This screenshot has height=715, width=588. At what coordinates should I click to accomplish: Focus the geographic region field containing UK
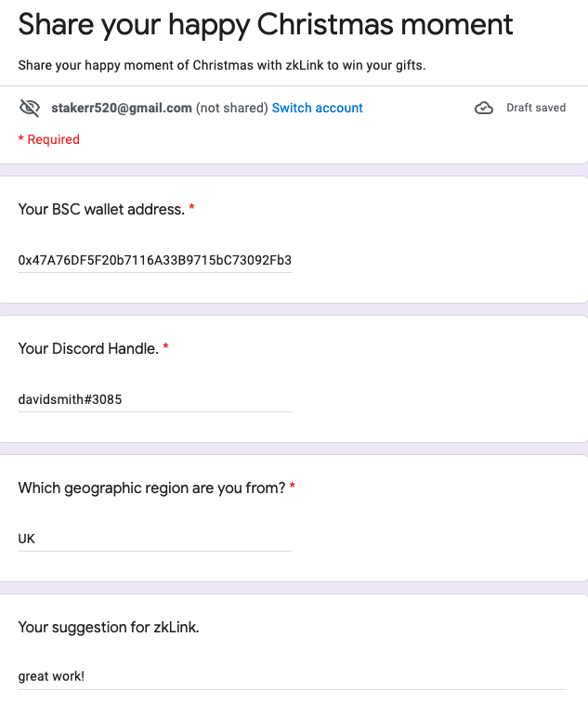(x=155, y=539)
